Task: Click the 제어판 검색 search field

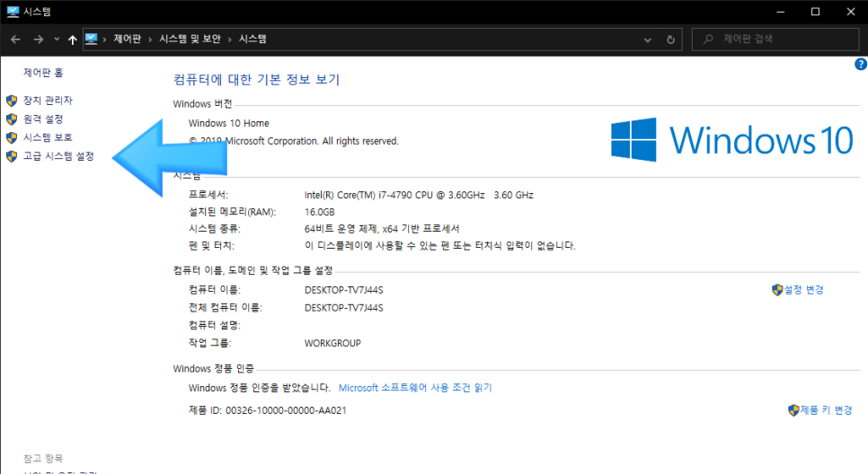Action: tap(775, 39)
